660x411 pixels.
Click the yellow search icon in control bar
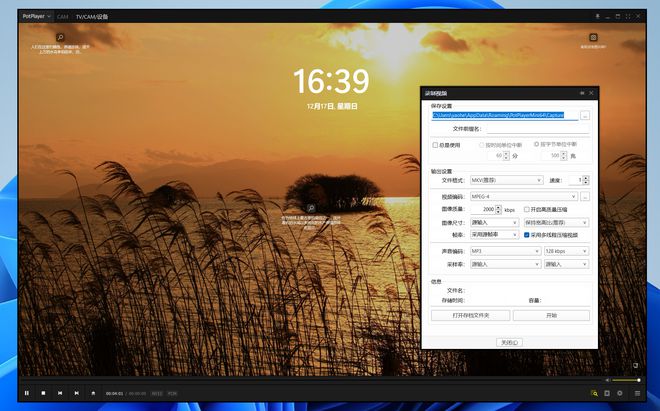594,393
